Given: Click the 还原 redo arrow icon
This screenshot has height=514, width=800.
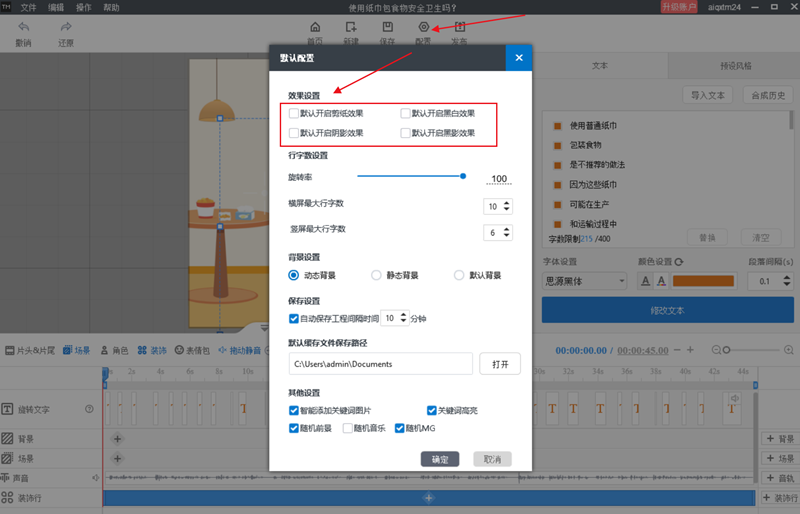Looking at the screenshot, I should pyautogui.click(x=66, y=28).
